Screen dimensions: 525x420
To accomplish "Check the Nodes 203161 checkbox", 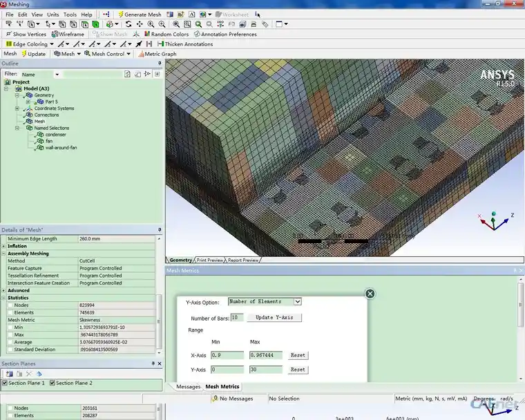I will pyautogui.click(x=10, y=408).
